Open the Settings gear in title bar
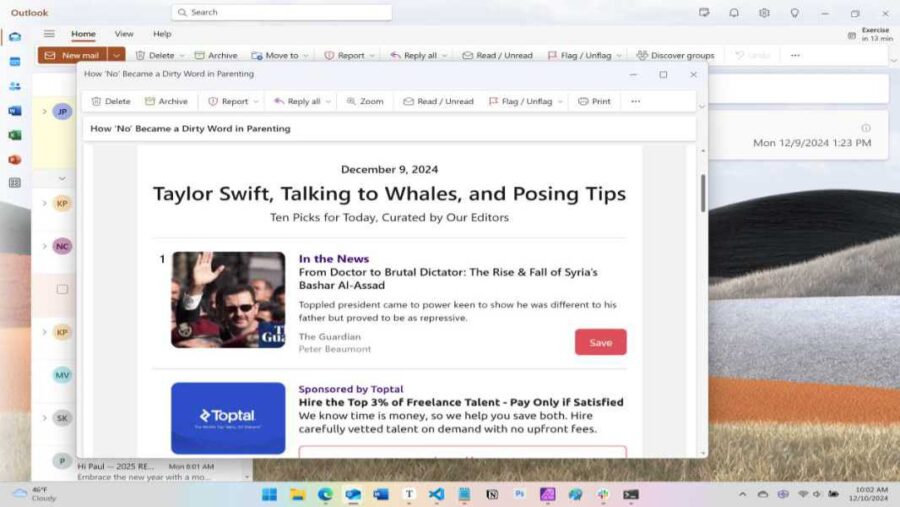The image size is (900, 507). click(x=764, y=13)
